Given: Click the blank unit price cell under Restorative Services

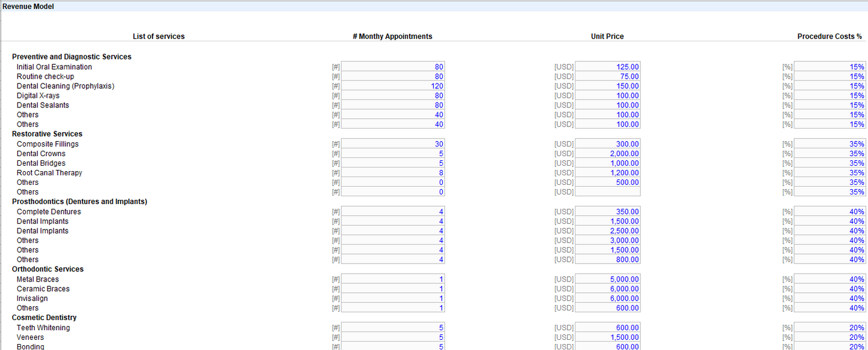Looking at the screenshot, I should [607, 192].
